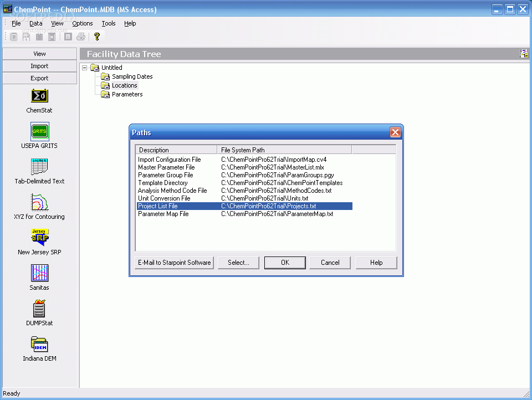Image resolution: width=532 pixels, height=400 pixels.
Task: Click the tree icon in Facility Data Tree header
Action: [524, 54]
